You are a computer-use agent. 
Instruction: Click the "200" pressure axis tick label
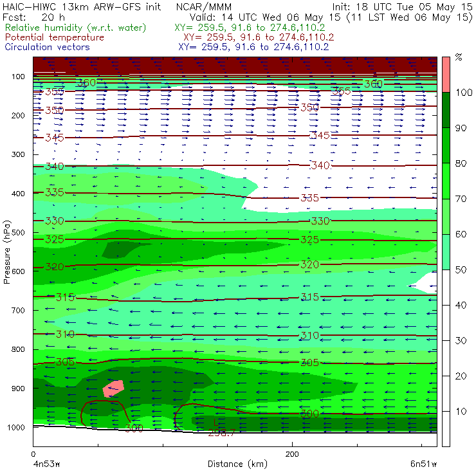18,115
